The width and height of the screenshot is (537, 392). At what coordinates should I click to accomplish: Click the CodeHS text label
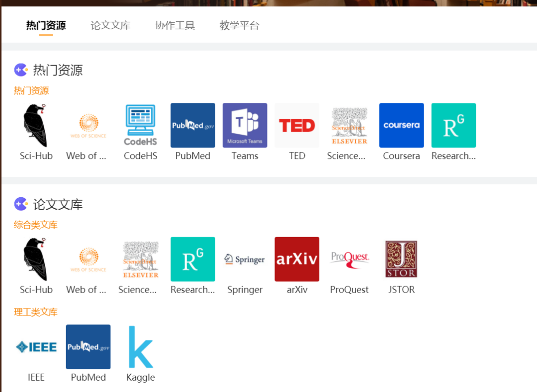pos(140,156)
